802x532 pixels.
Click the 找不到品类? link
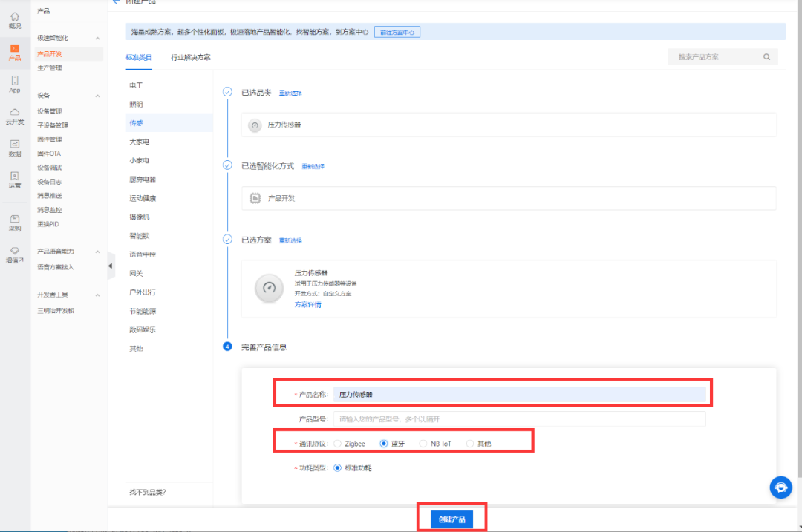point(148,492)
